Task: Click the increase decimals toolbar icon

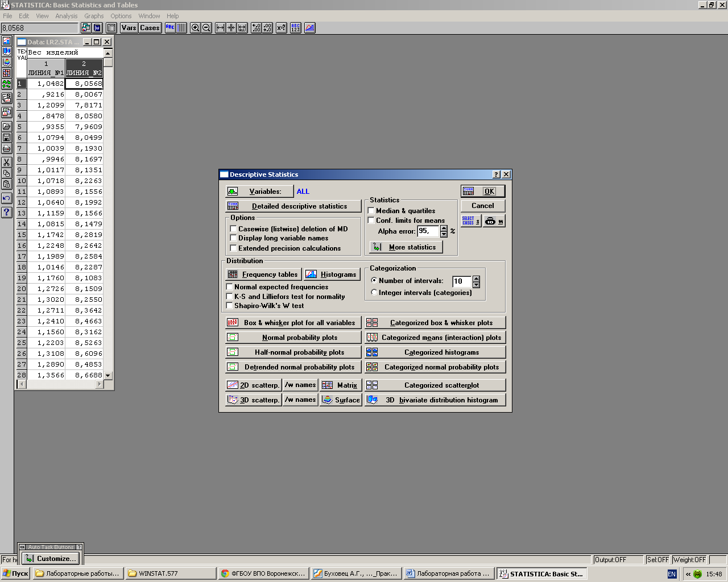Action: (x=257, y=28)
